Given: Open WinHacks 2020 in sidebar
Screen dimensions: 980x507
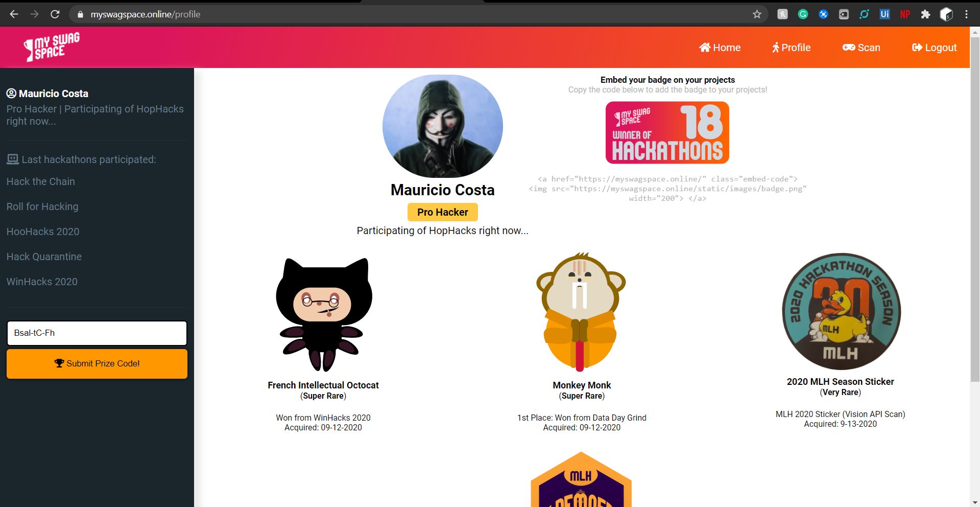Looking at the screenshot, I should [x=42, y=282].
